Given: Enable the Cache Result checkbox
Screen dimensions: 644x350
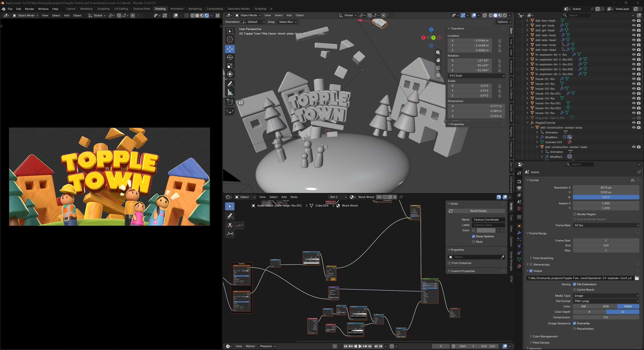Looking at the screenshot, I should coord(575,289).
